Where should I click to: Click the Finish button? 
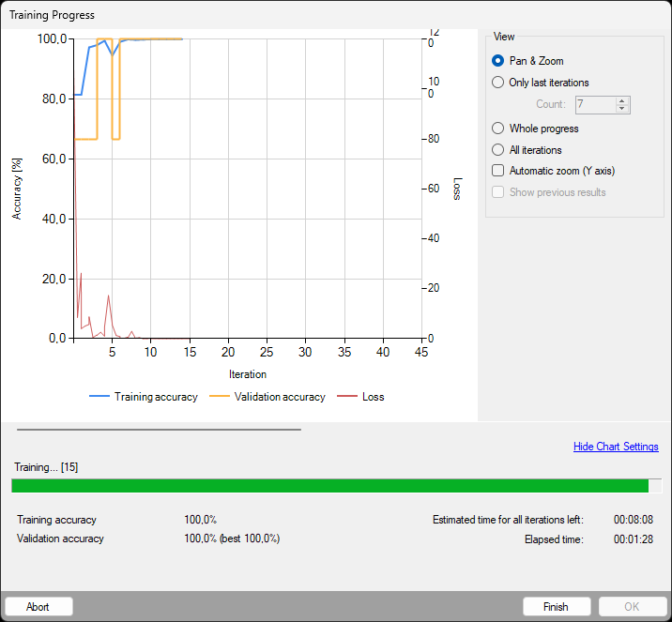pyautogui.click(x=557, y=607)
